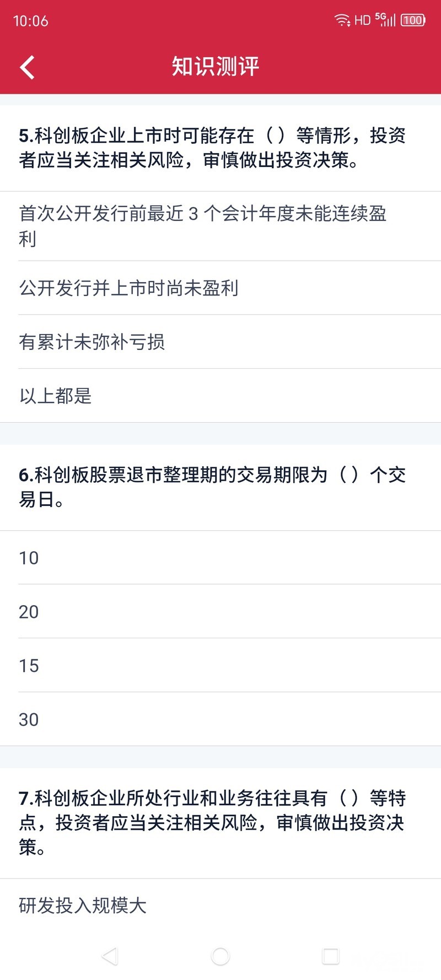441x980 pixels.
Task: Tap question 6 text about 退市整理期
Action: tap(212, 487)
